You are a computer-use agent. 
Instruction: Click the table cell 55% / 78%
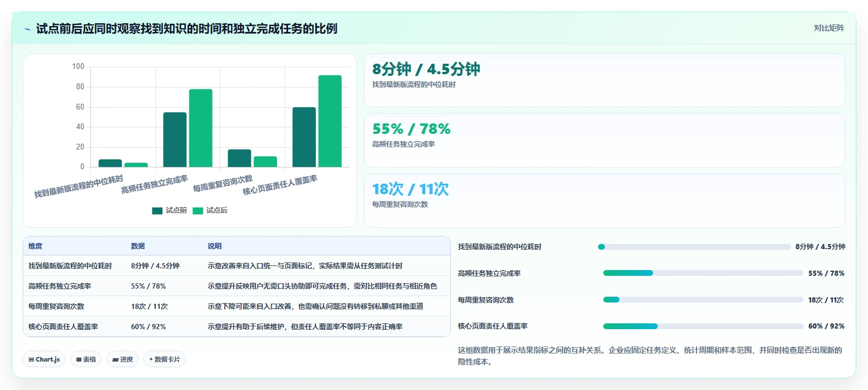148,286
